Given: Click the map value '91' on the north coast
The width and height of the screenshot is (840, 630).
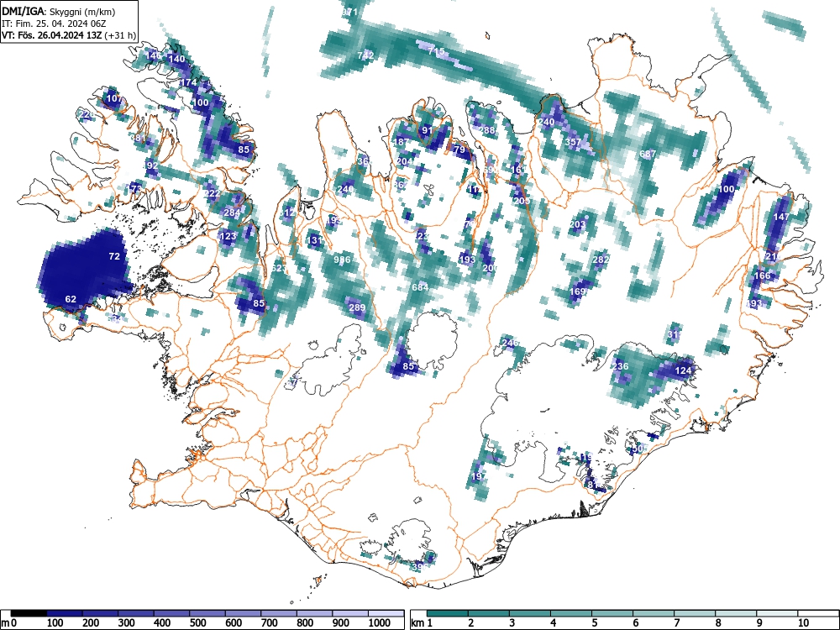Looking at the screenshot, I should 427,130.
